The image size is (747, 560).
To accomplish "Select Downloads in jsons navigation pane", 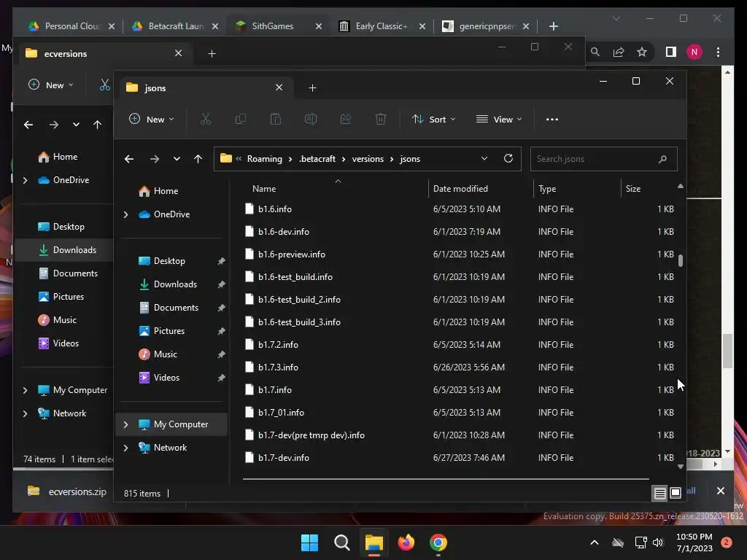I will (175, 284).
